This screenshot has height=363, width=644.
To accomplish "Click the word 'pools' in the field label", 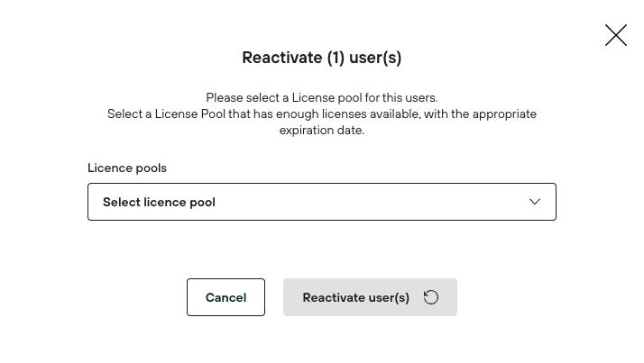I will click(150, 168).
